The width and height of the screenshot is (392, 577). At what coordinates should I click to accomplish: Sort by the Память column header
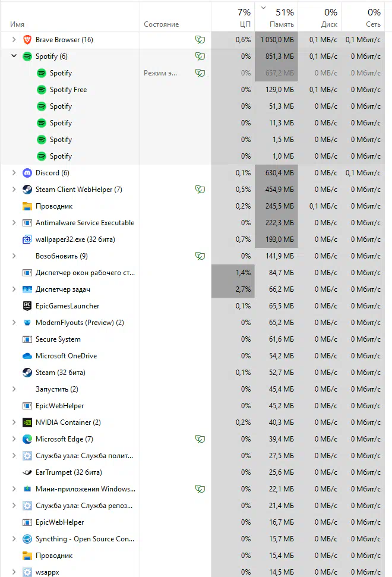pyautogui.click(x=276, y=17)
